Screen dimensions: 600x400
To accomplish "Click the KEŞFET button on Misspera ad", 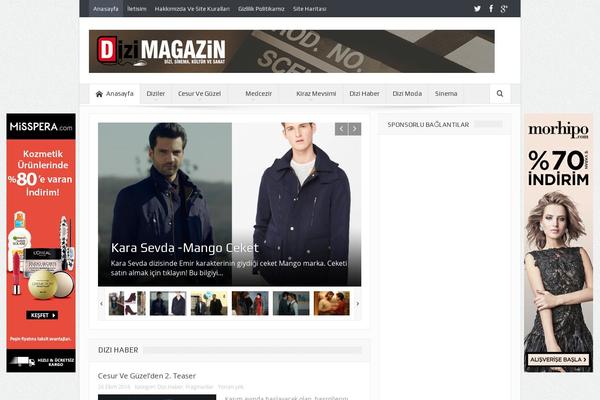I will pyautogui.click(x=42, y=315).
